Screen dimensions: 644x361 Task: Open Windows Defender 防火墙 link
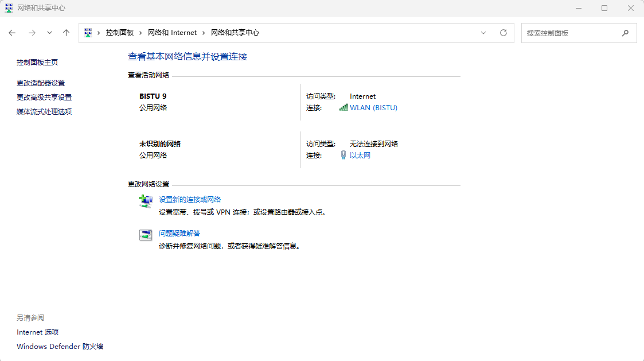60,346
